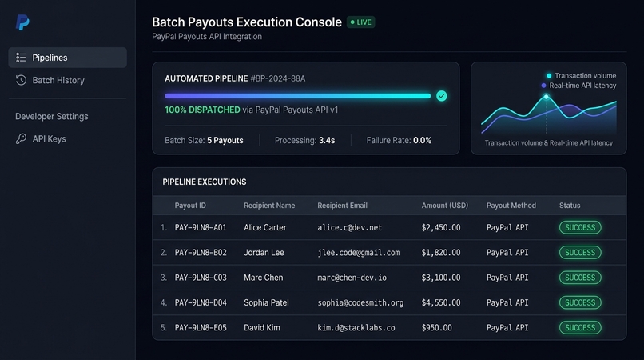Click the Real-time API latency legend dot
The height and width of the screenshot is (360, 644).
544,86
